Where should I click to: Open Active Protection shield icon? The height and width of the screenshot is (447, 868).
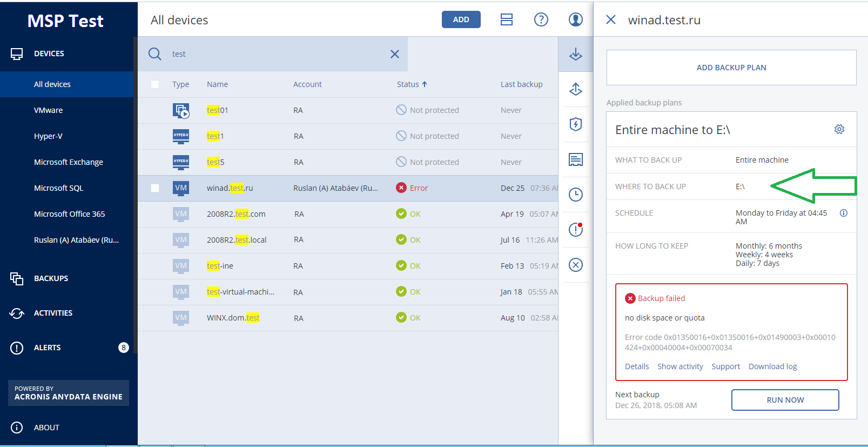coord(576,124)
